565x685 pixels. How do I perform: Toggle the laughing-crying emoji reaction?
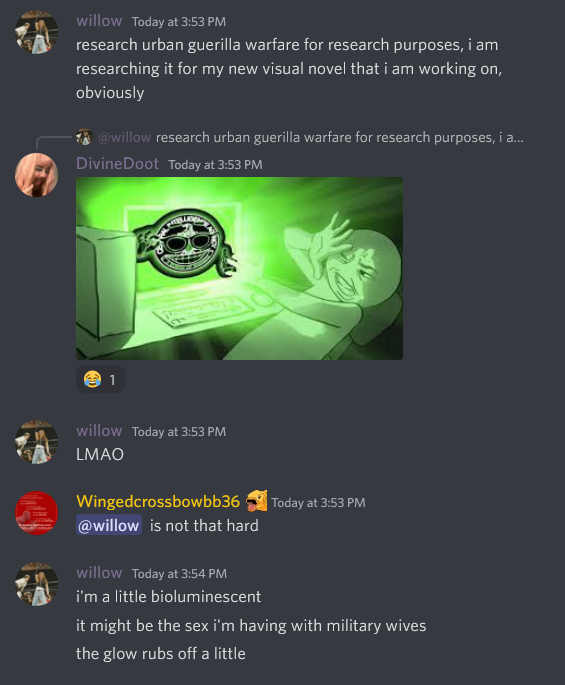(100, 379)
